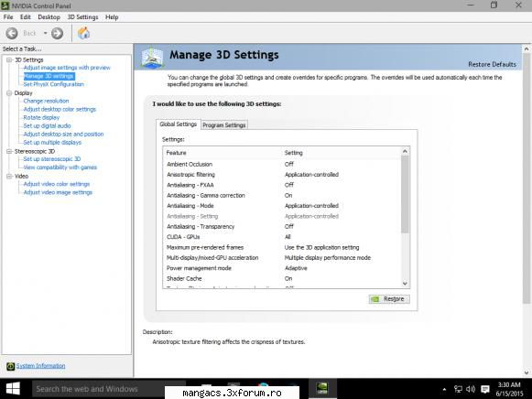This screenshot has width=532, height=399.
Task: Open the taskbar volume icon
Action: click(471, 389)
